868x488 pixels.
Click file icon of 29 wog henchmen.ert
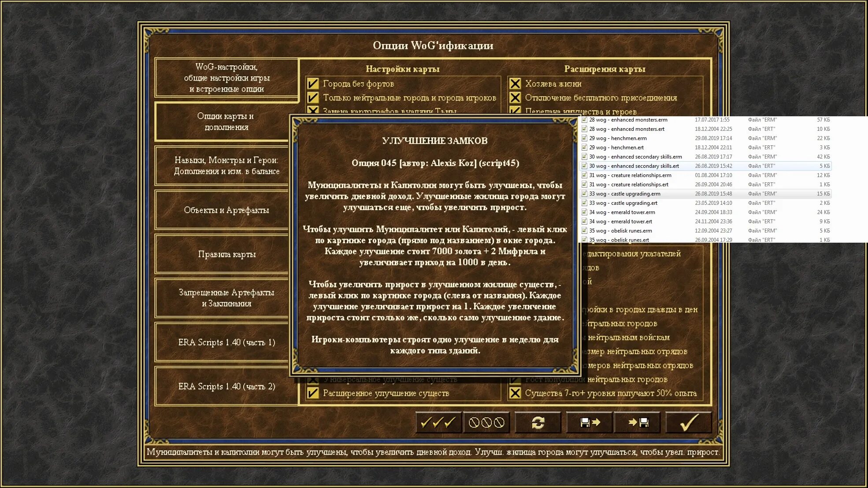coord(584,148)
